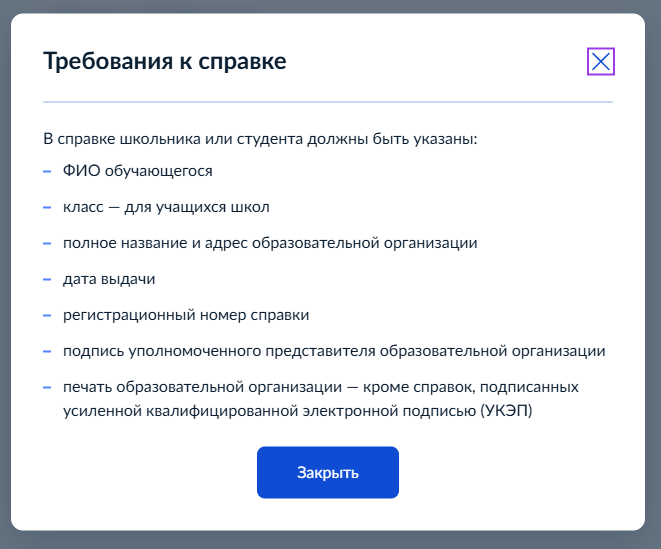Click the intro sentence about школьника или студента
The image size is (661, 549).
tap(261, 137)
